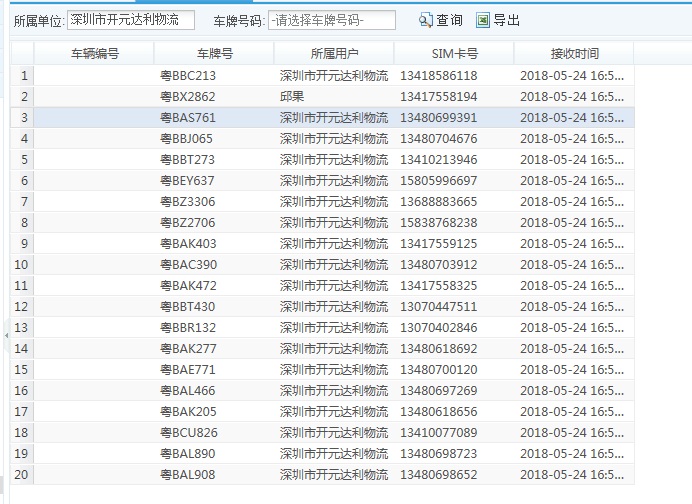The width and height of the screenshot is (692, 504).
Task: Click SIM number 13480697269
Action: (x=439, y=391)
